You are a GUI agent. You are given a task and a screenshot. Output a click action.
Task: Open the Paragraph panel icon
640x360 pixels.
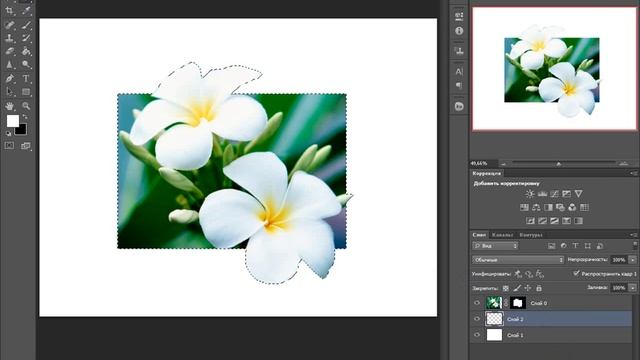[x=459, y=85]
